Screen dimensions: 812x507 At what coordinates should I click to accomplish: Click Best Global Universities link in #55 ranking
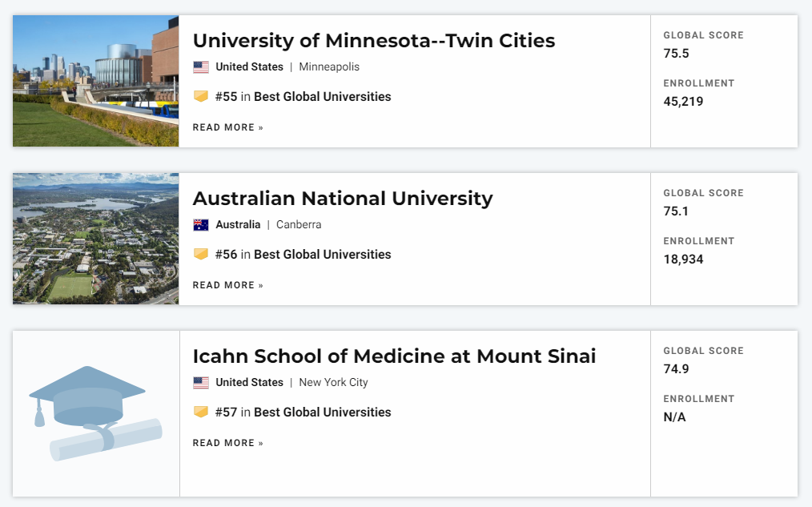[322, 97]
